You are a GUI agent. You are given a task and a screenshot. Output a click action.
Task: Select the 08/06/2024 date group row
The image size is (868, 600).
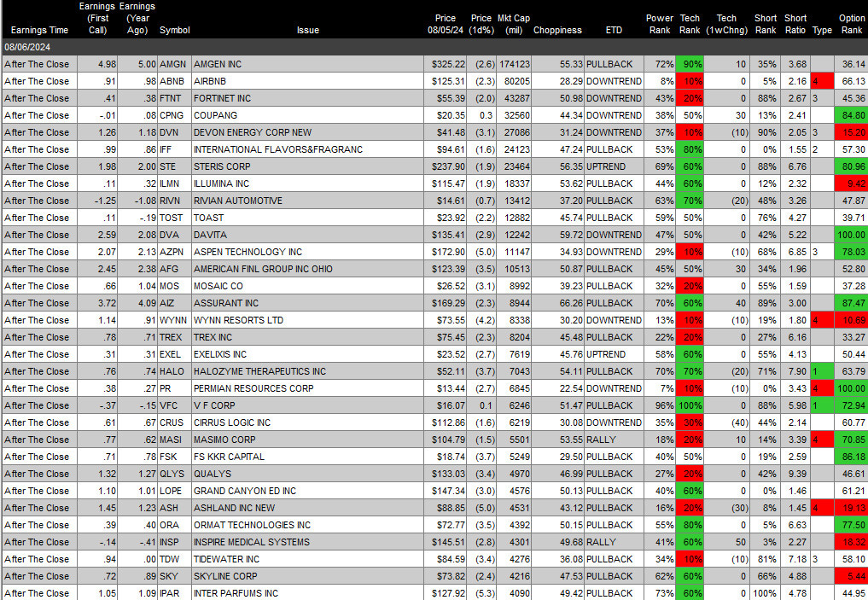pyautogui.click(x=434, y=47)
